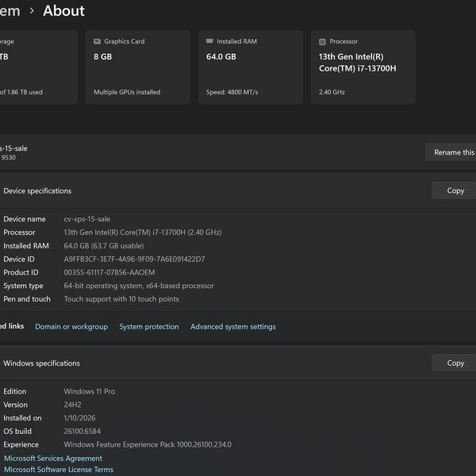
Task: Select Windows Feature Experience Pack value
Action: pyautogui.click(x=148, y=444)
